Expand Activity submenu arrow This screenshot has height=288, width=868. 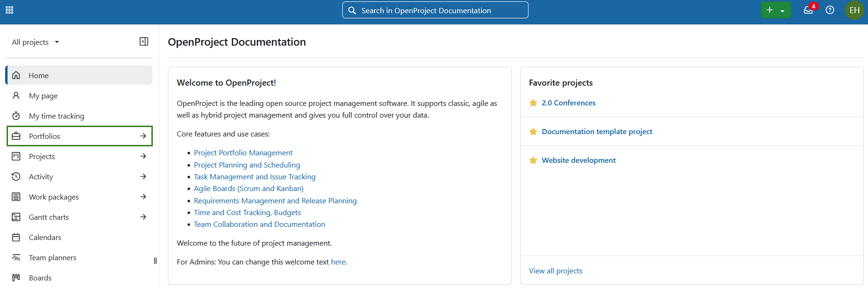(x=143, y=176)
